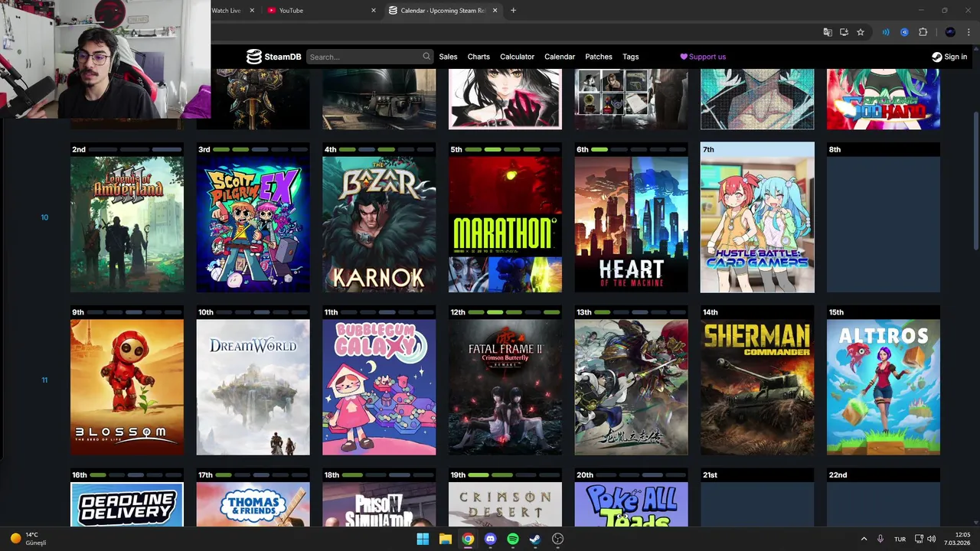
Task: Open Steam from the taskbar
Action: (x=535, y=539)
